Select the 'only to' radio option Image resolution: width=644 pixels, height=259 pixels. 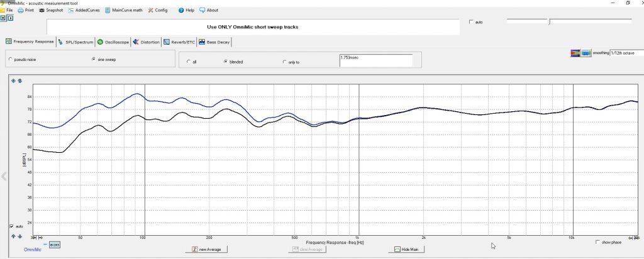[x=285, y=62]
